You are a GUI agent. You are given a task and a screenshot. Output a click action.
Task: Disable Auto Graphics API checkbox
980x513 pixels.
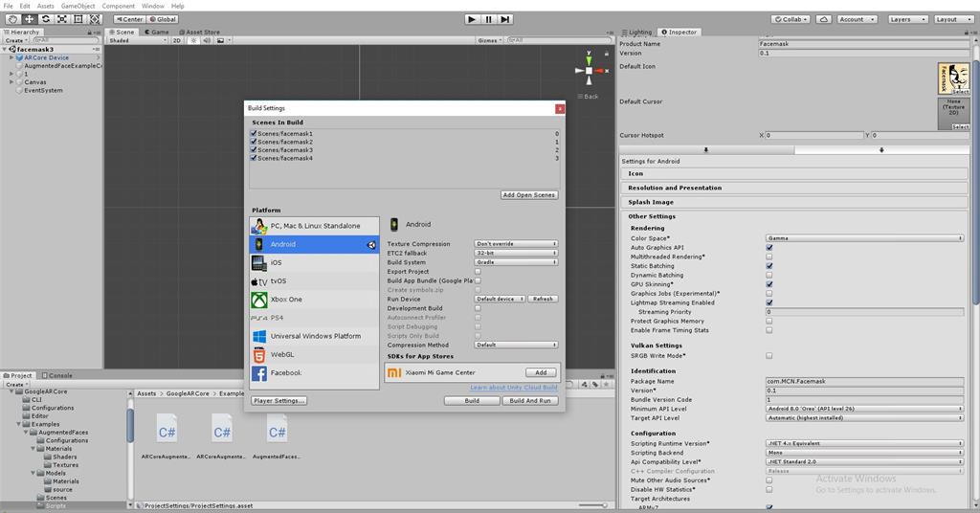(769, 248)
